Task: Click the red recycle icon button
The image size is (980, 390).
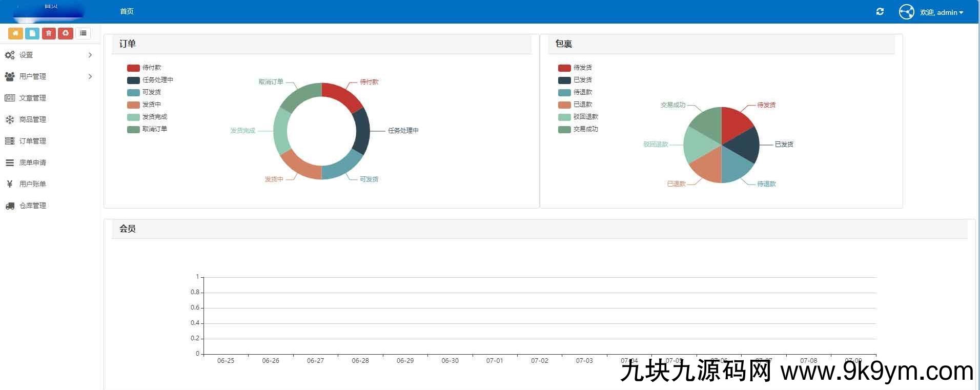Action: [x=66, y=33]
